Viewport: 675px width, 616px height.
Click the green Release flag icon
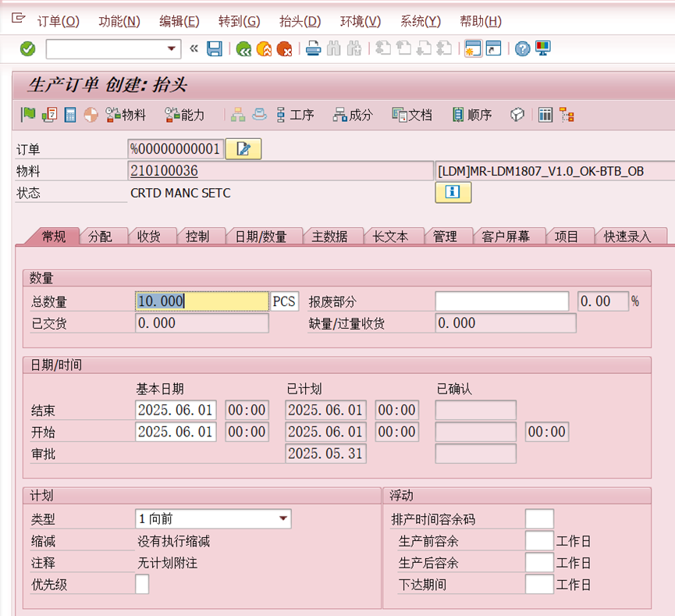[28, 115]
